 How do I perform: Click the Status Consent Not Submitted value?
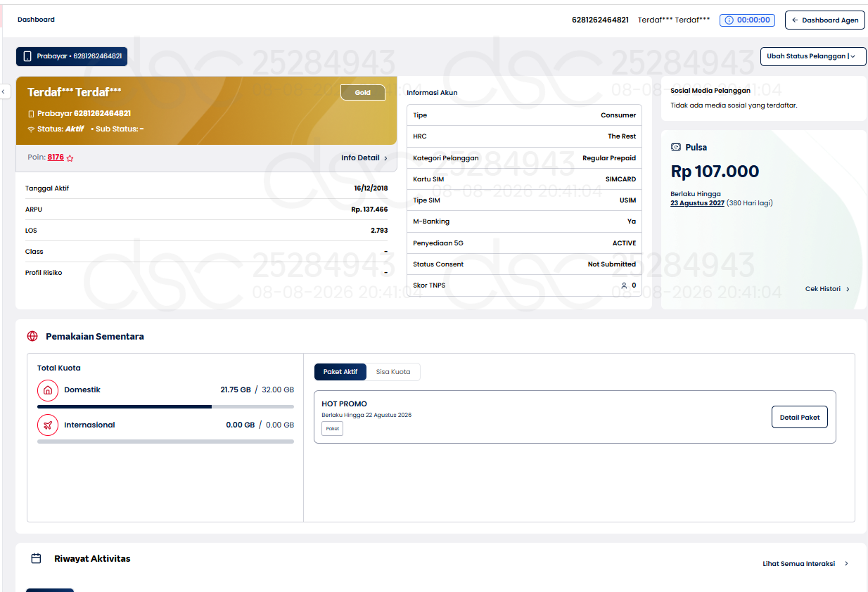(612, 264)
